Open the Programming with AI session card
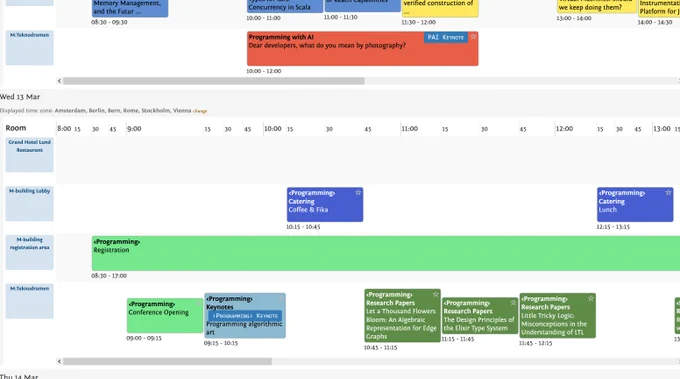The image size is (680, 379). coord(363,49)
